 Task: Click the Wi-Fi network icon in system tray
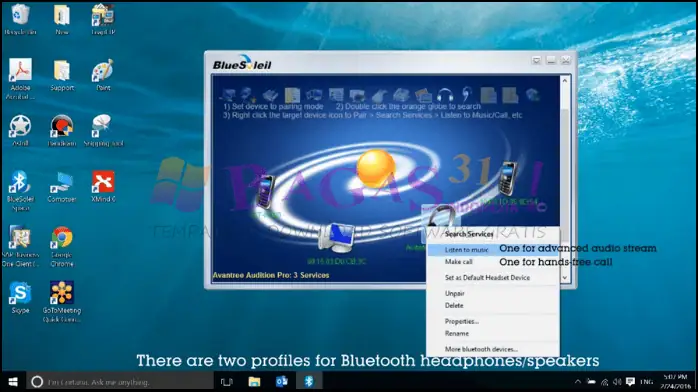click(x=604, y=382)
